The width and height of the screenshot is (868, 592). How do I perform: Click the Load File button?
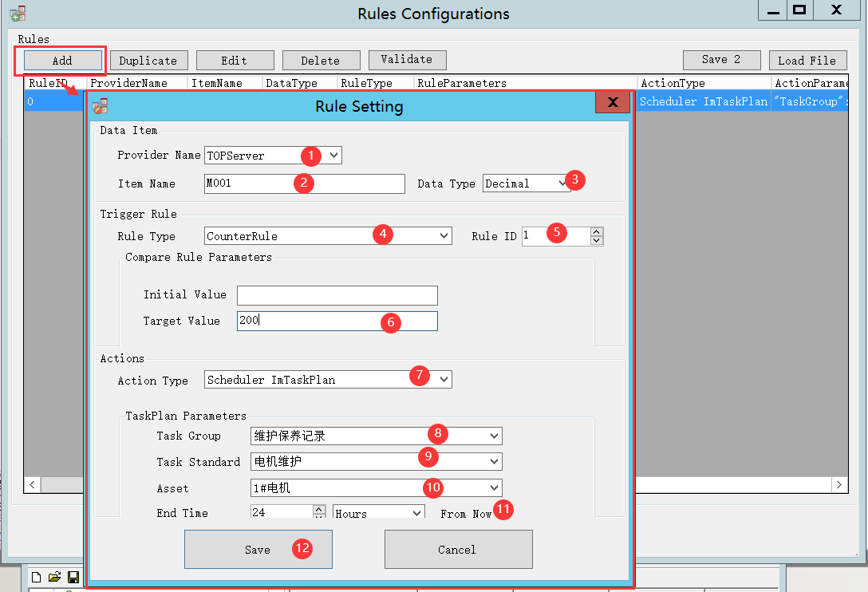click(x=807, y=61)
